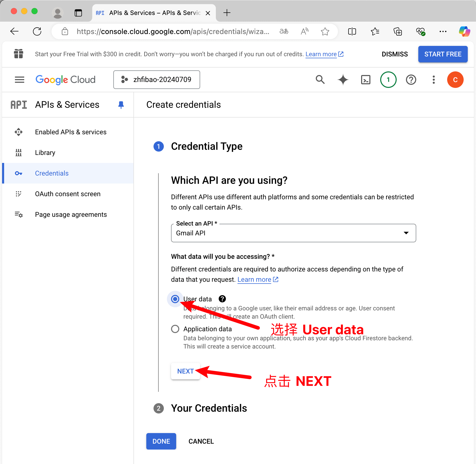Show help tooltip for User data
Screen dimensions: 476x464
[x=222, y=299]
